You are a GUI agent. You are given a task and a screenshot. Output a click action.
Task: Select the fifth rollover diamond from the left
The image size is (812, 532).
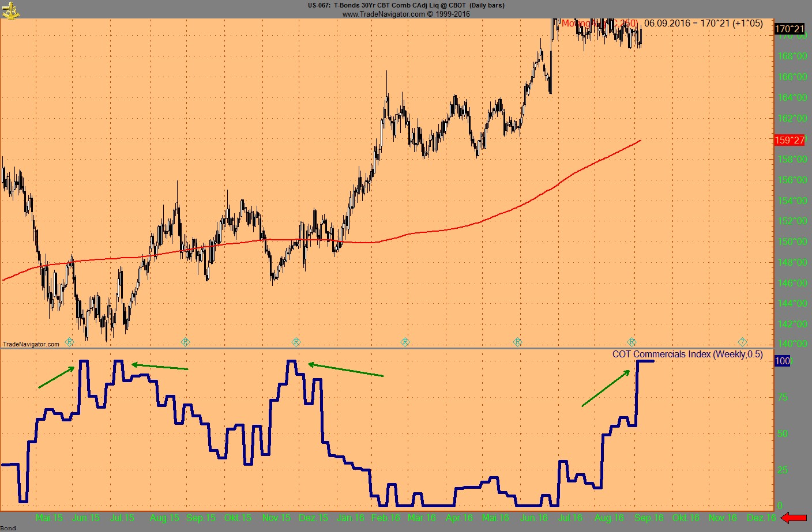(517, 342)
